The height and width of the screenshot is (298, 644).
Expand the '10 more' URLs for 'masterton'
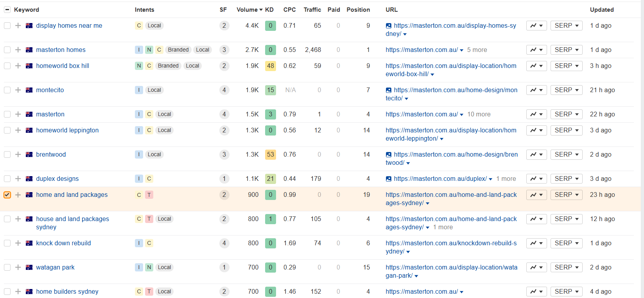479,114
